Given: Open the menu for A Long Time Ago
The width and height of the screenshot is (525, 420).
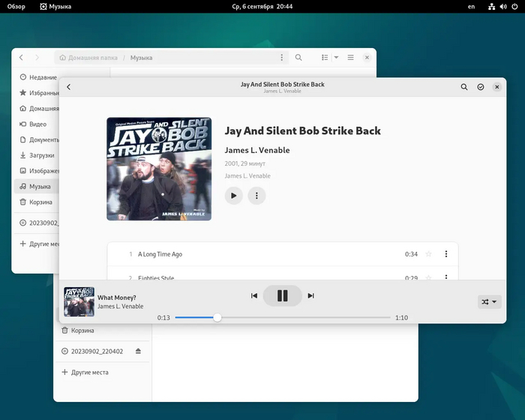Looking at the screenshot, I should coord(446,254).
